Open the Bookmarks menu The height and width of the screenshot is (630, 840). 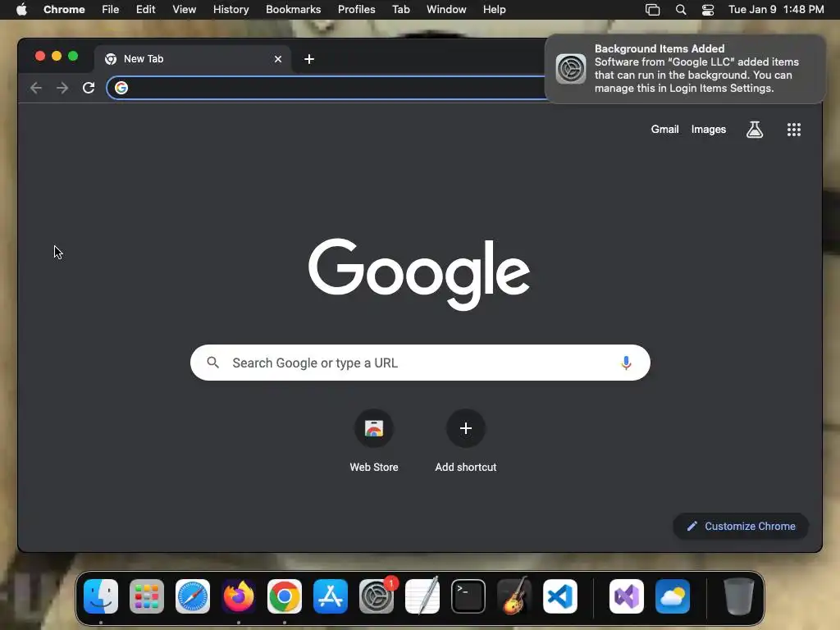[x=293, y=10]
